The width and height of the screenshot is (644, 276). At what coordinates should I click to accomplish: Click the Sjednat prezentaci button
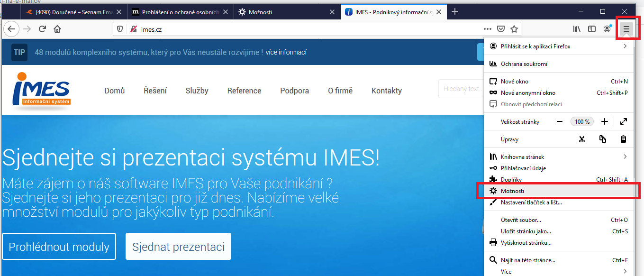178,247
